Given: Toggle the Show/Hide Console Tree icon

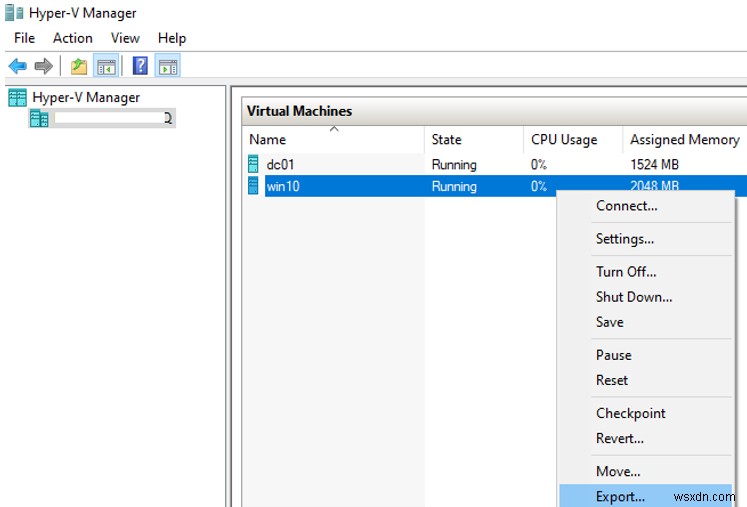Looking at the screenshot, I should point(106,66).
